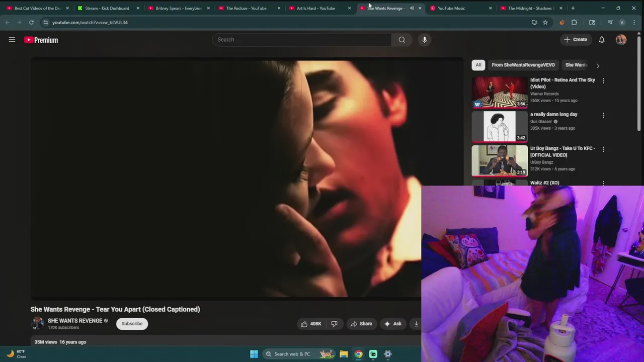Subscribe to SHE WANTS REVENGE
Viewport: 644px width, 362px height.
[x=132, y=324]
